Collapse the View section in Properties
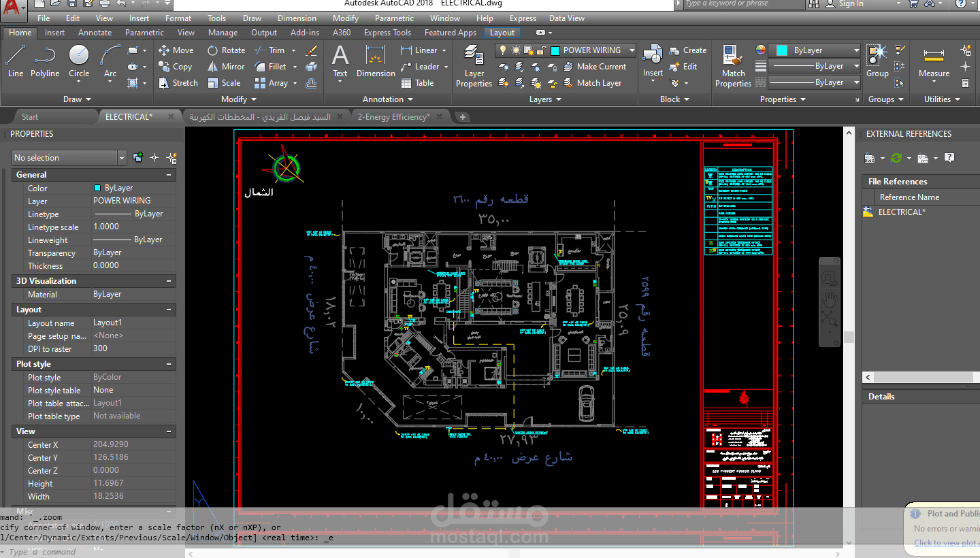The image size is (980, 558). 169,431
